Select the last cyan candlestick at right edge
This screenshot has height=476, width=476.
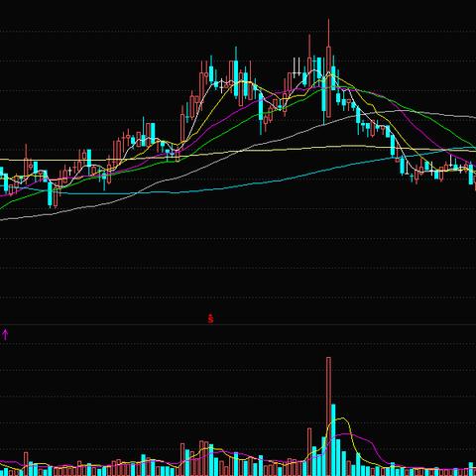coord(471,174)
